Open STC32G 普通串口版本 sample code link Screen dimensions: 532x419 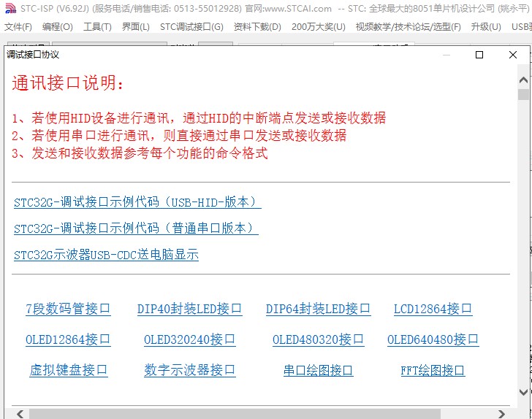coord(136,228)
